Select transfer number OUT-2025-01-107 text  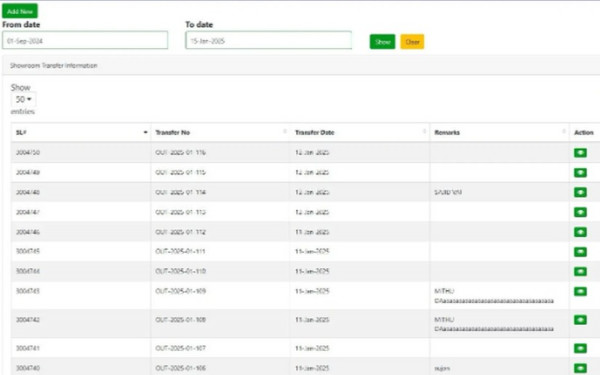pos(180,348)
